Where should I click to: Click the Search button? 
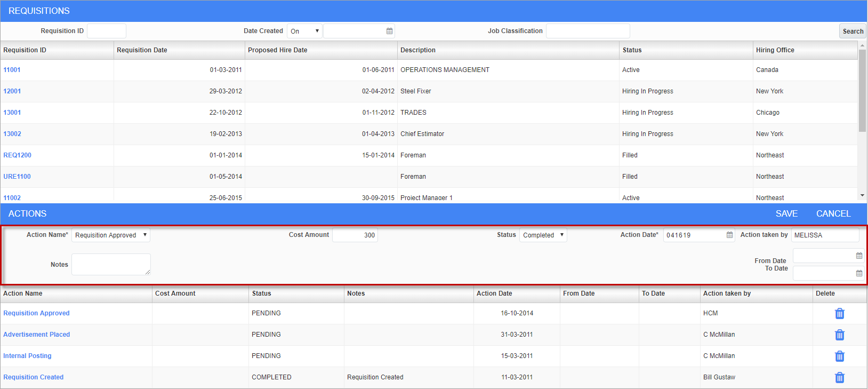[853, 31]
